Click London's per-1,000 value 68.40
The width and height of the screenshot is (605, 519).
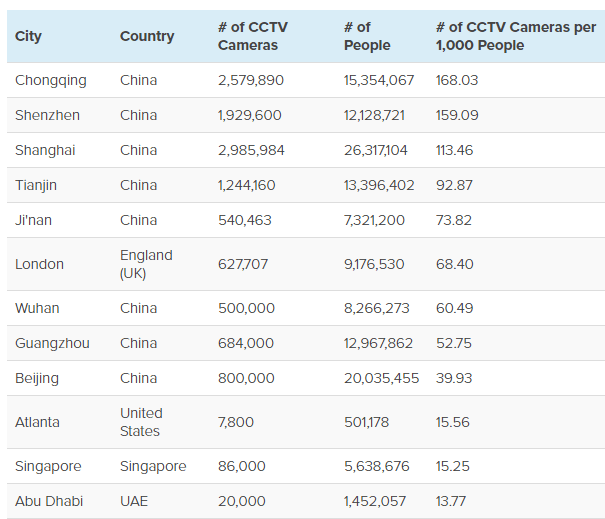tap(455, 264)
